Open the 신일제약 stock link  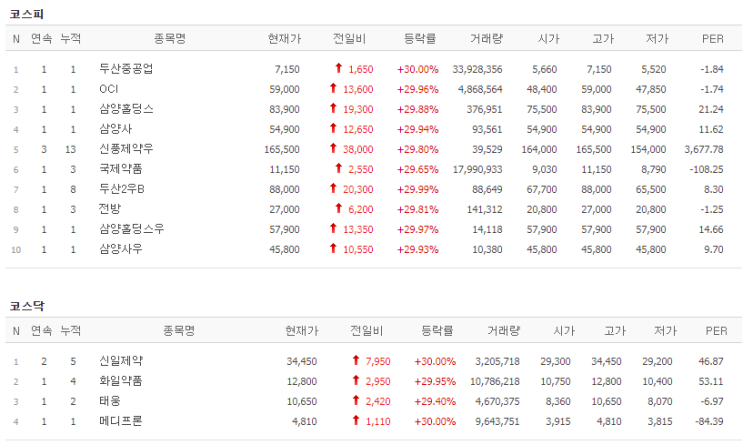[x=121, y=361]
